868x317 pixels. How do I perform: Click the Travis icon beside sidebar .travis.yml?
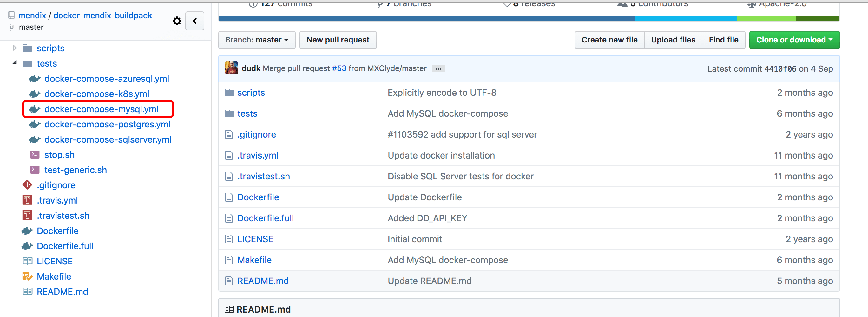click(x=27, y=200)
